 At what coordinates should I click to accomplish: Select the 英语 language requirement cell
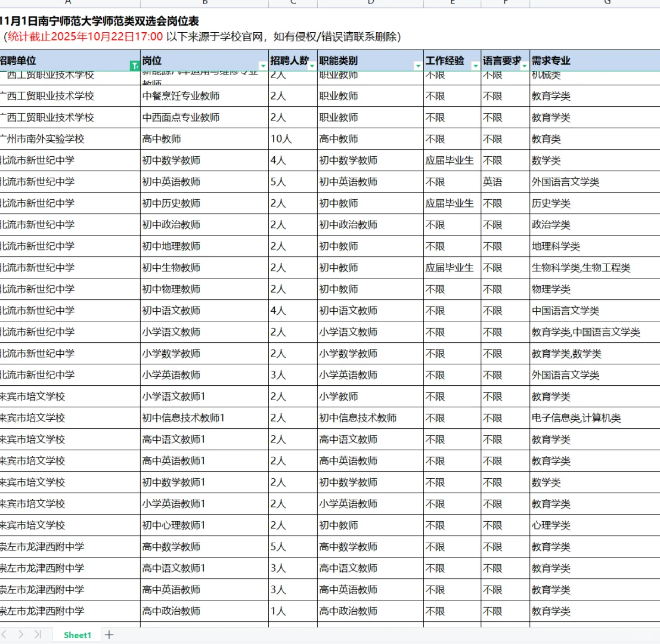click(505, 182)
